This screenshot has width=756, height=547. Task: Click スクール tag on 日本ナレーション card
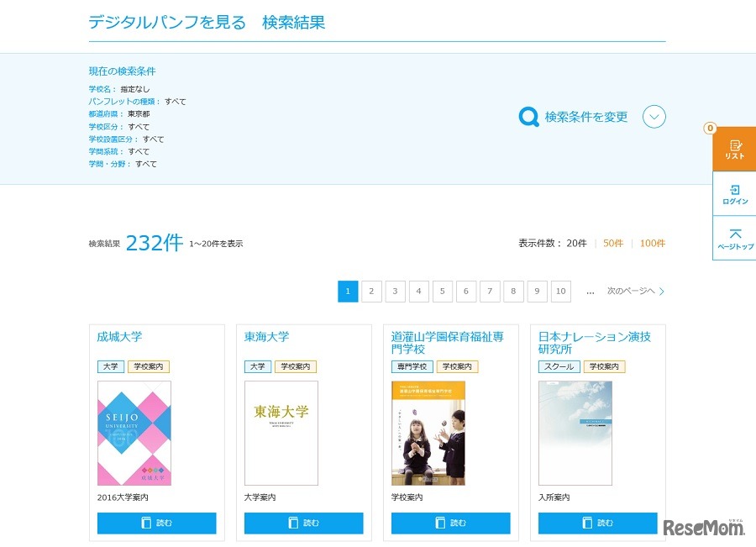(x=559, y=366)
